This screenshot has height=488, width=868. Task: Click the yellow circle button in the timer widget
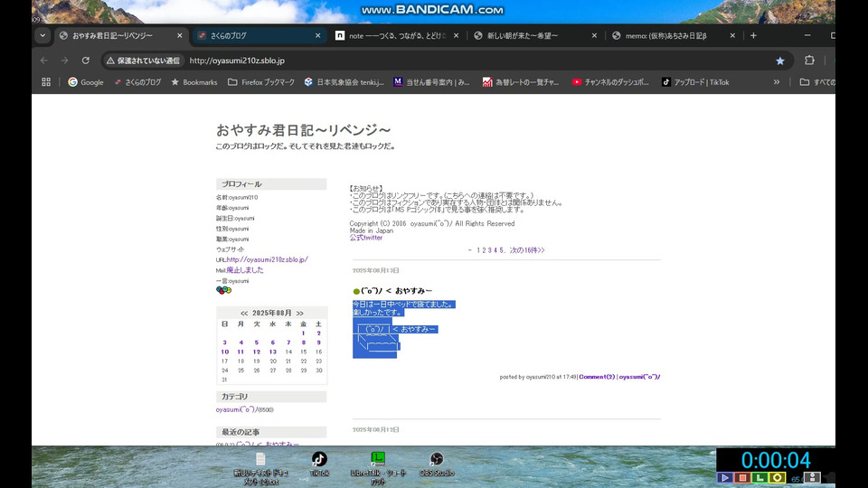pos(778,477)
